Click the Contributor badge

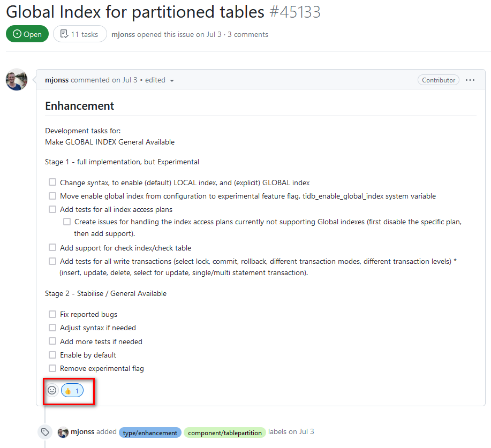tap(439, 80)
